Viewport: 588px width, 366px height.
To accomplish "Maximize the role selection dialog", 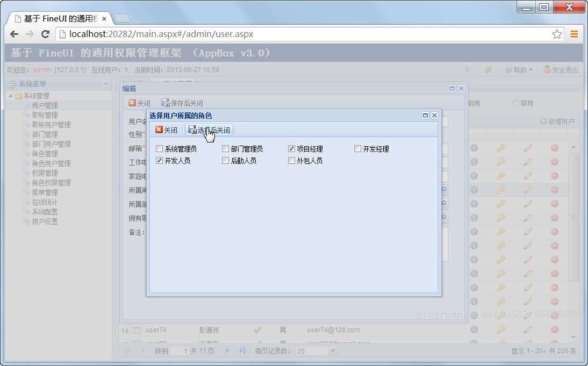I will (426, 116).
